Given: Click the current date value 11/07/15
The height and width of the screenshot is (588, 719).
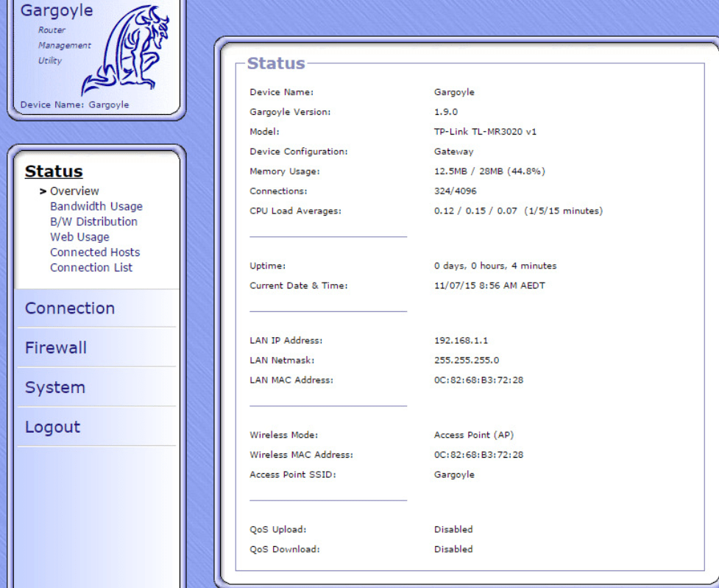Looking at the screenshot, I should pyautogui.click(x=489, y=286).
